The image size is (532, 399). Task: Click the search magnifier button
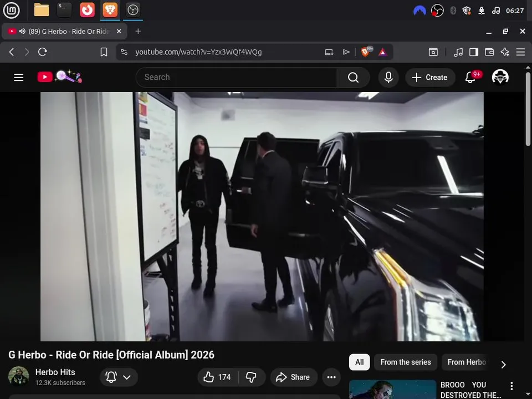click(x=353, y=78)
